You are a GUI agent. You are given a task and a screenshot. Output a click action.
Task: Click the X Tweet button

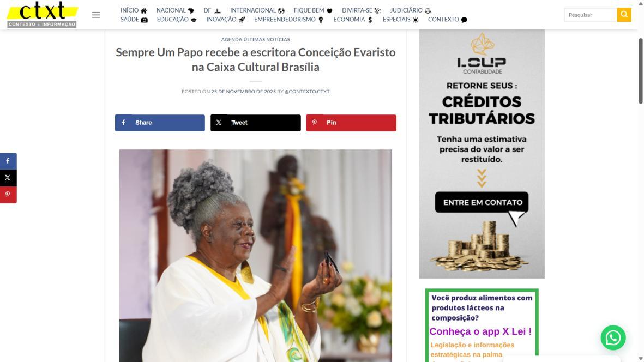point(255,123)
